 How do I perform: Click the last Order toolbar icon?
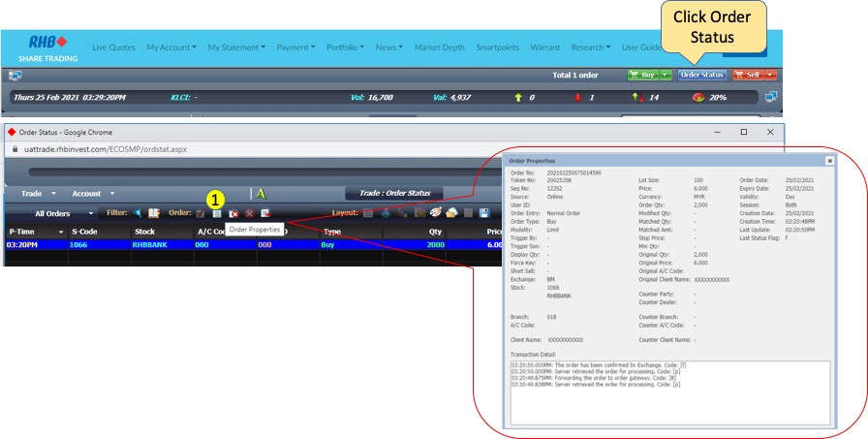[x=265, y=213]
